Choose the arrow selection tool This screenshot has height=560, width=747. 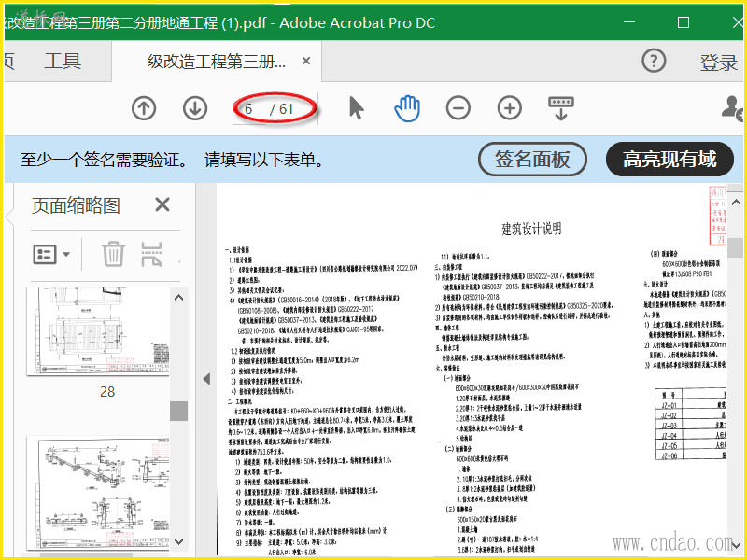[356, 108]
